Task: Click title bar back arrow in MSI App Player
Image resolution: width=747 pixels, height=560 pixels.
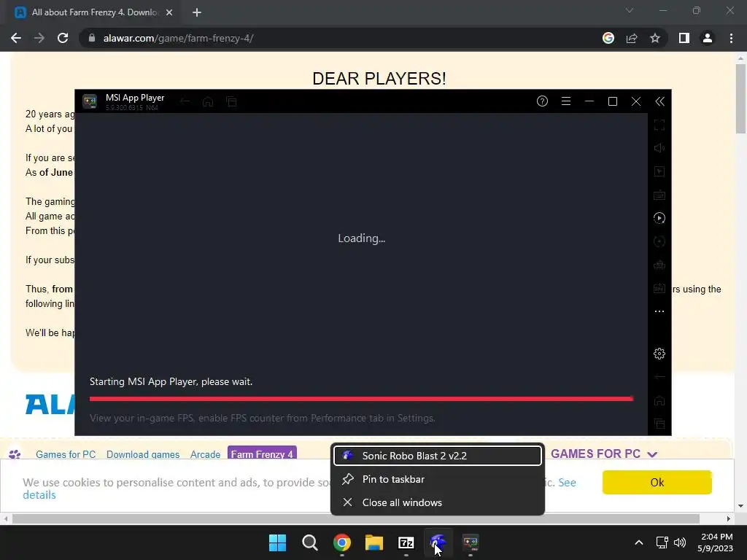Action: [185, 101]
